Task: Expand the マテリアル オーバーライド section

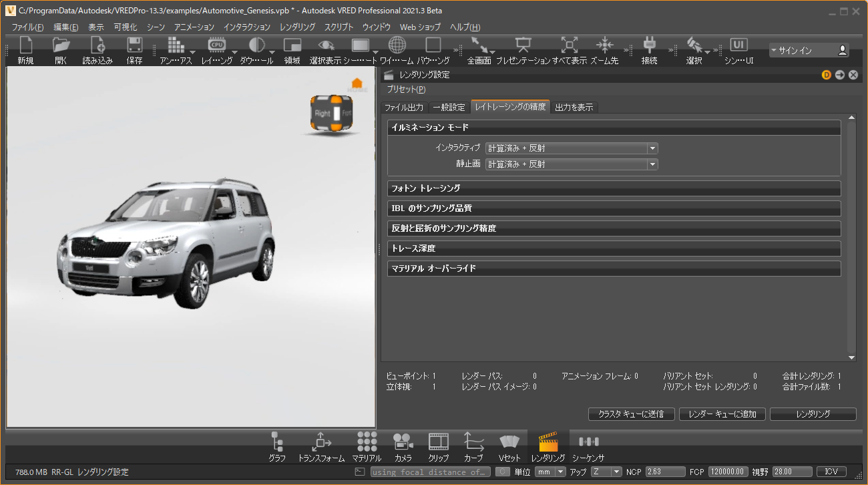Action: 614,269
